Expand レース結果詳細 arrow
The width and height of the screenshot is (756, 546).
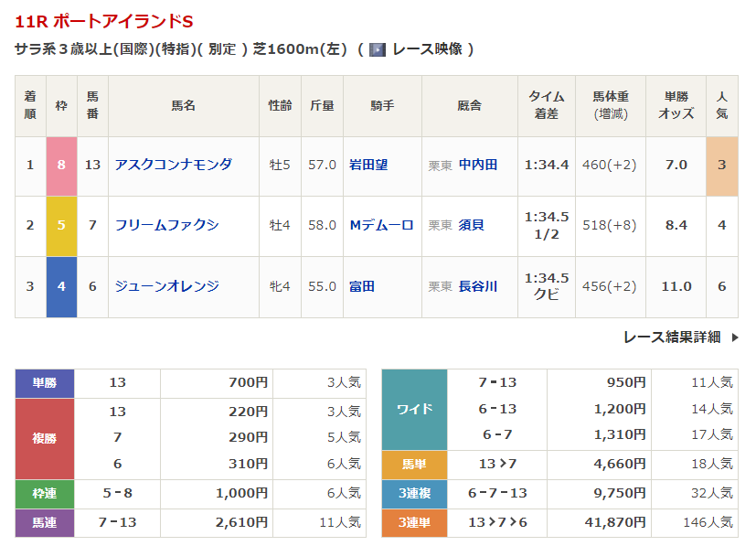click(733, 337)
